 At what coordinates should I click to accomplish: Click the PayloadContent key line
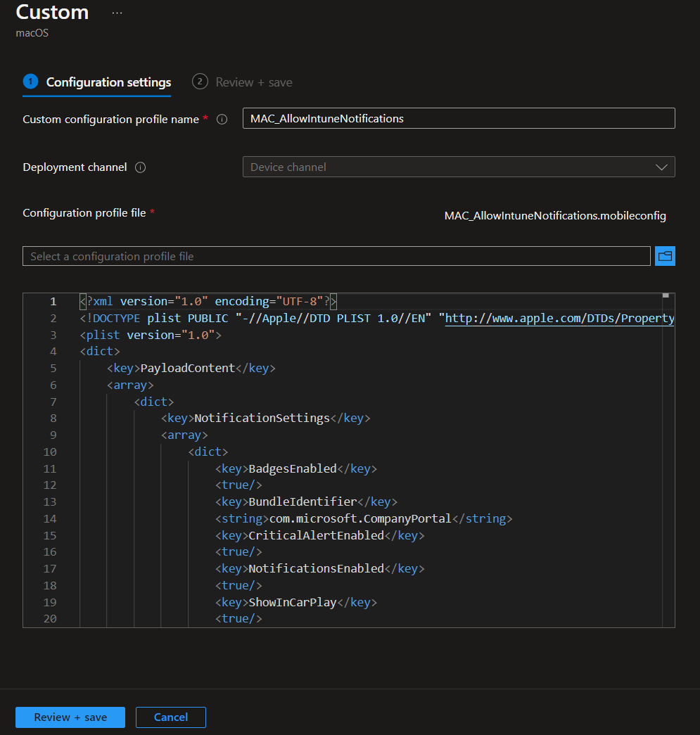pos(191,369)
